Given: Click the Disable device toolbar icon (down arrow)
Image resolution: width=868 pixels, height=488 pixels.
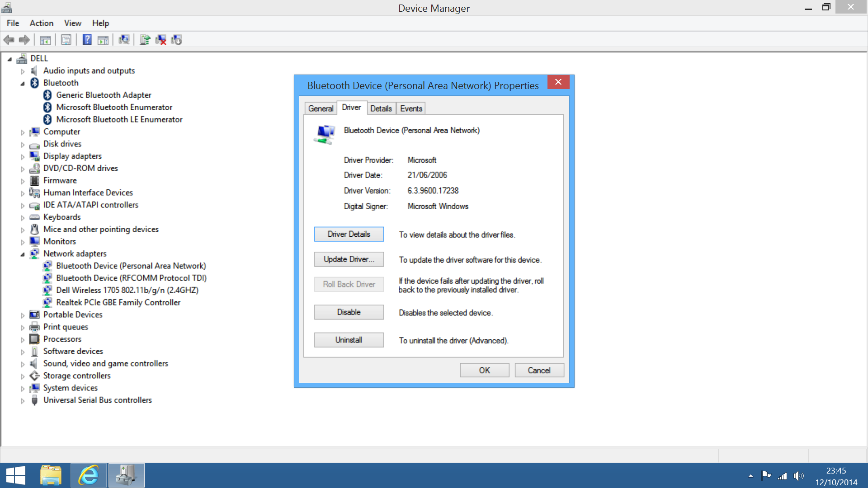Looking at the screenshot, I should (x=176, y=40).
